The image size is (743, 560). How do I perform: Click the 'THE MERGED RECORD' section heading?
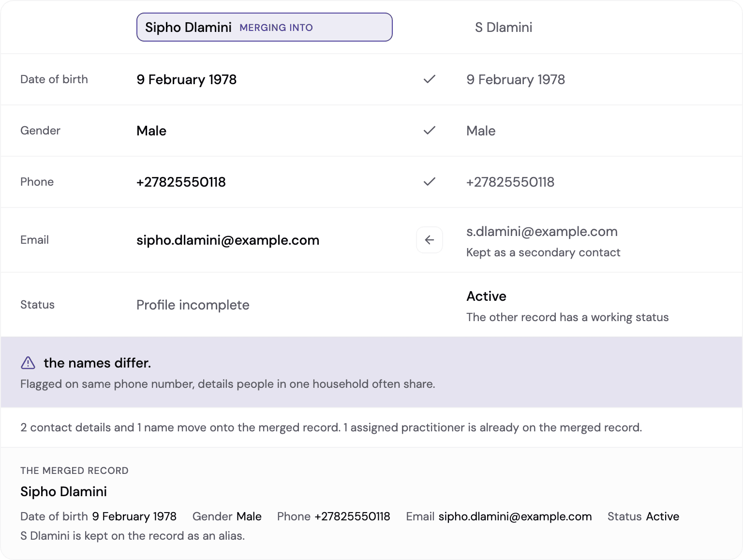(x=74, y=471)
